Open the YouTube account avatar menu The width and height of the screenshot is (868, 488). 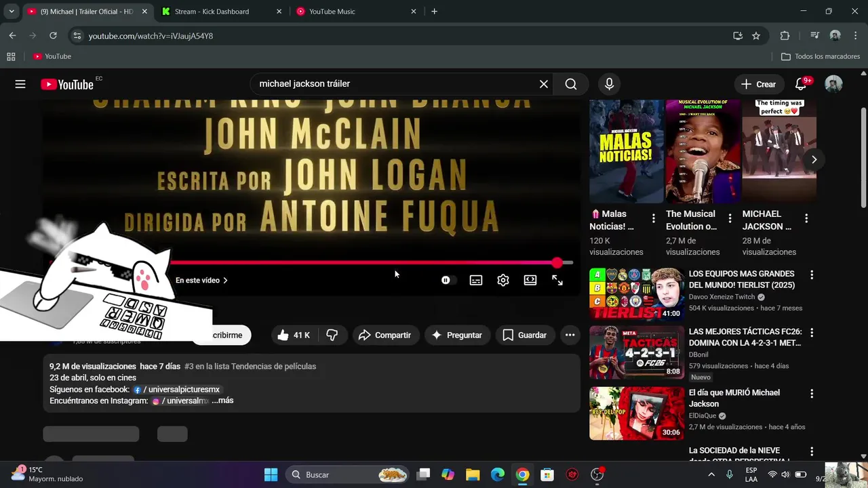(x=833, y=84)
